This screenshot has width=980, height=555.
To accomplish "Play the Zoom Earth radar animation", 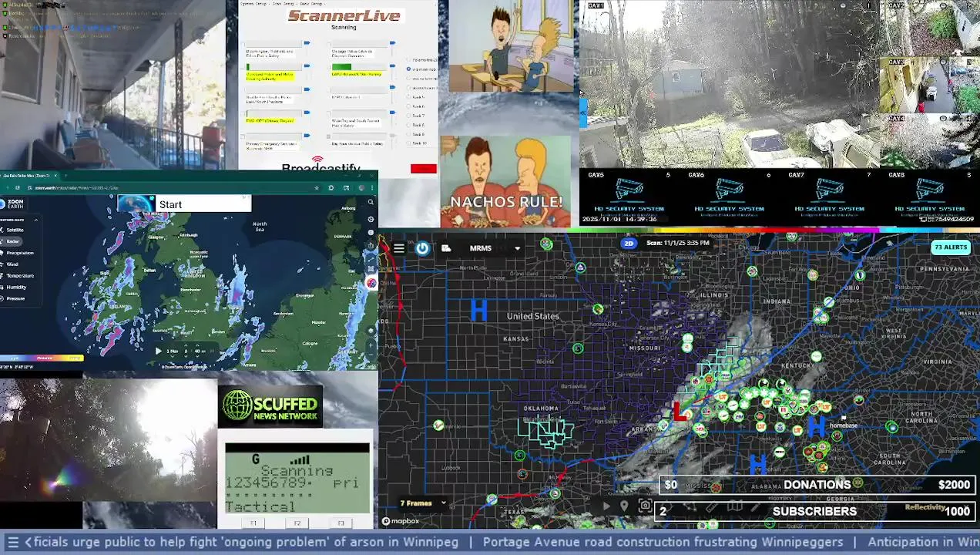I will coord(159,351).
